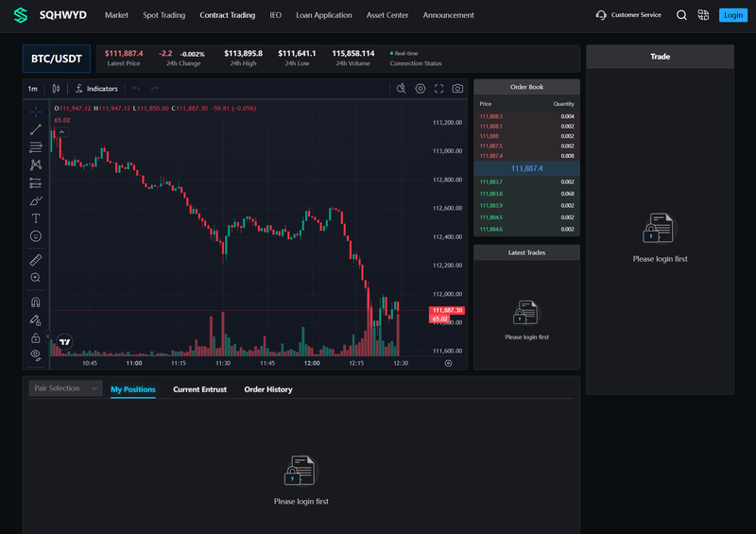Select the brush drawing tool
The width and height of the screenshot is (756, 534).
pos(36,200)
